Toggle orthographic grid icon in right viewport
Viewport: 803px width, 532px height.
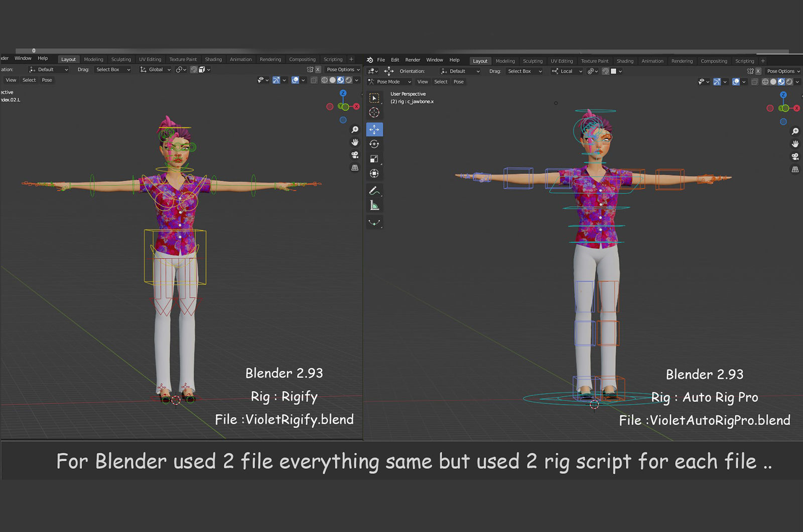(795, 170)
